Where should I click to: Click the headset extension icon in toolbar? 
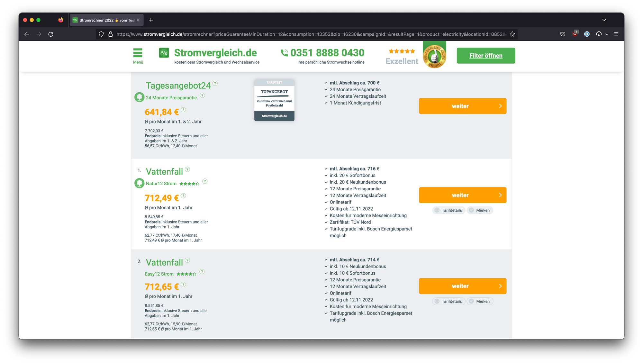click(x=599, y=34)
